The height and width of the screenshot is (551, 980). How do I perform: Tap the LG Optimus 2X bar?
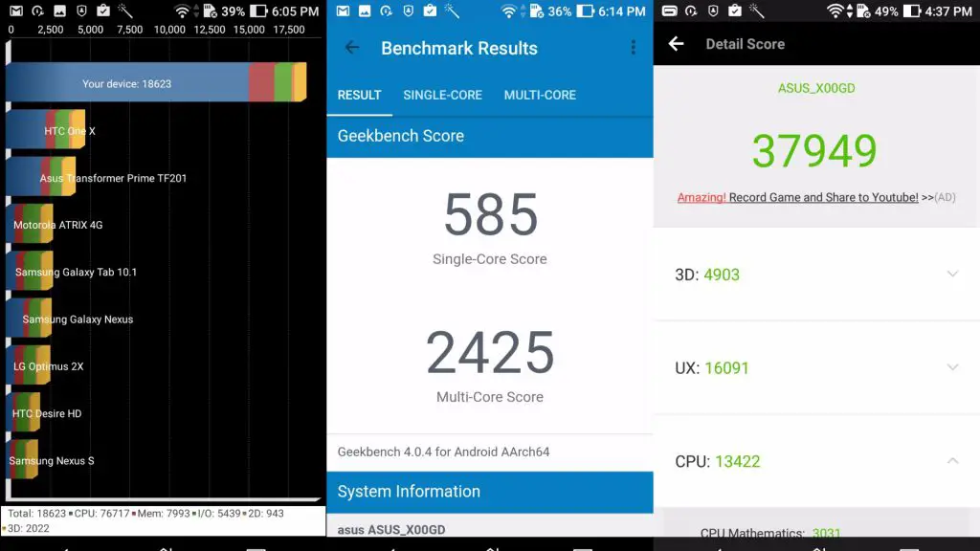pyautogui.click(x=28, y=366)
